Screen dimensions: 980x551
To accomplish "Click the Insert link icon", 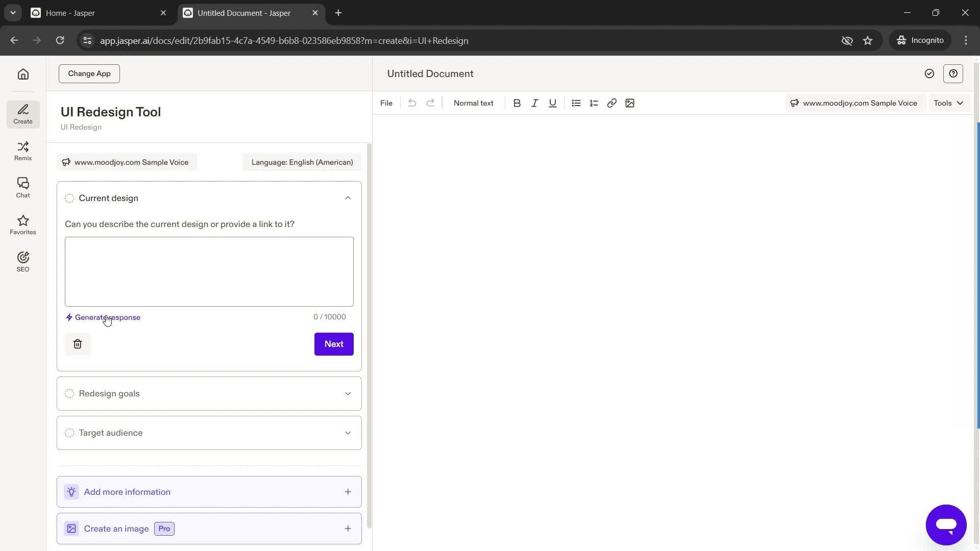I will coord(611,103).
